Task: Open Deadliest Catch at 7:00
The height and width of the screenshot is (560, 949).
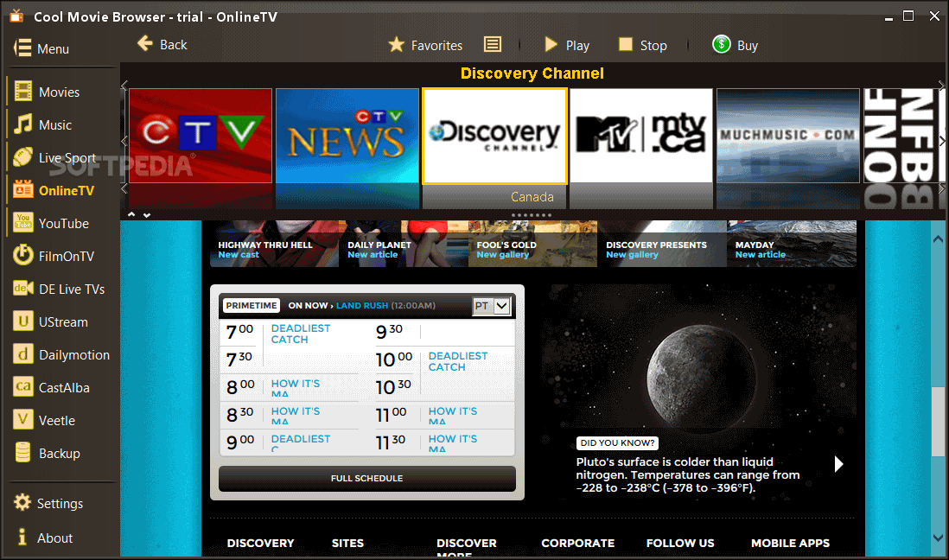Action: 301,334
